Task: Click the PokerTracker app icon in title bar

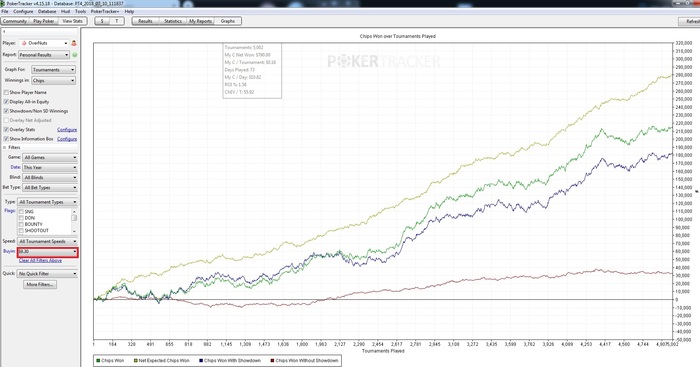Action: point(3,3)
